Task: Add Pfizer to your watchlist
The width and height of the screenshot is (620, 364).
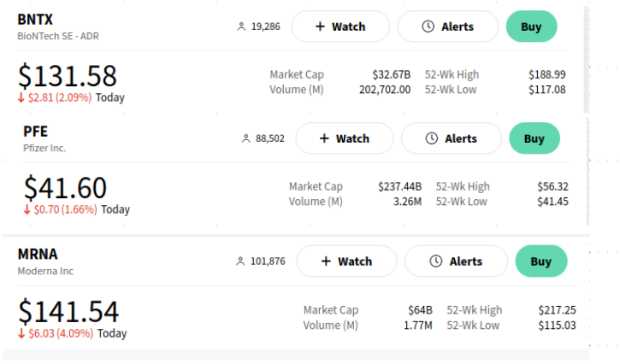Action: [x=344, y=138]
